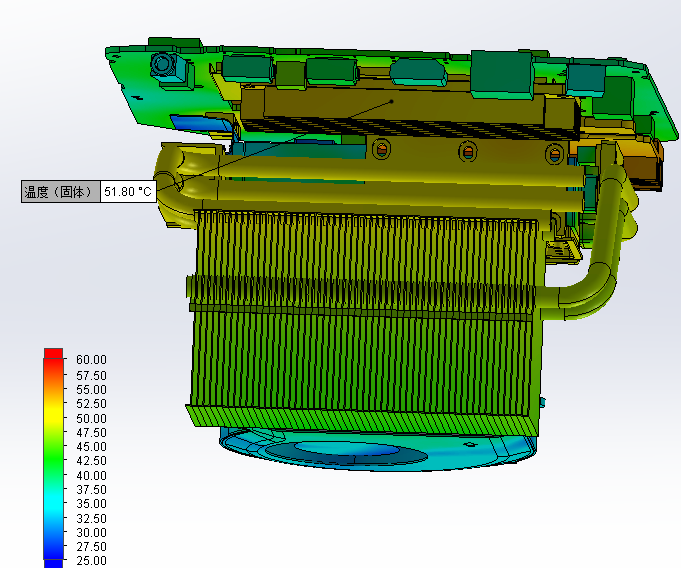This screenshot has height=568, width=681.
Task: Click the 50.00 legend value
Action: 91,418
